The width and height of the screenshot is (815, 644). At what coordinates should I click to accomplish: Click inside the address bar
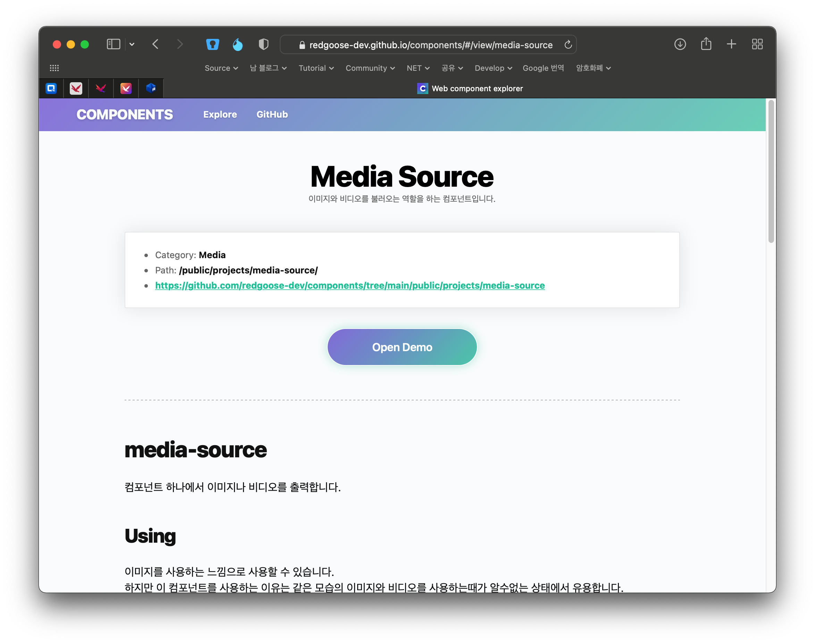[x=430, y=44]
